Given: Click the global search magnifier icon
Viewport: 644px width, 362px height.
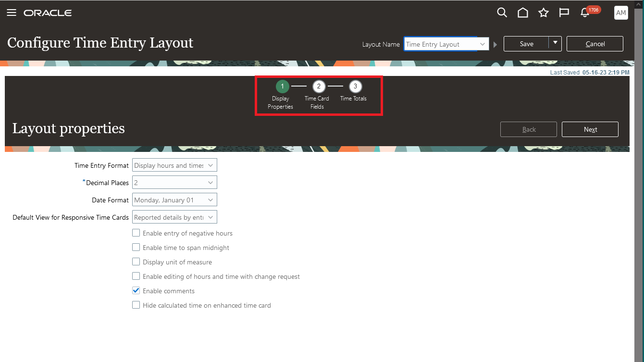Looking at the screenshot, I should [x=502, y=12].
